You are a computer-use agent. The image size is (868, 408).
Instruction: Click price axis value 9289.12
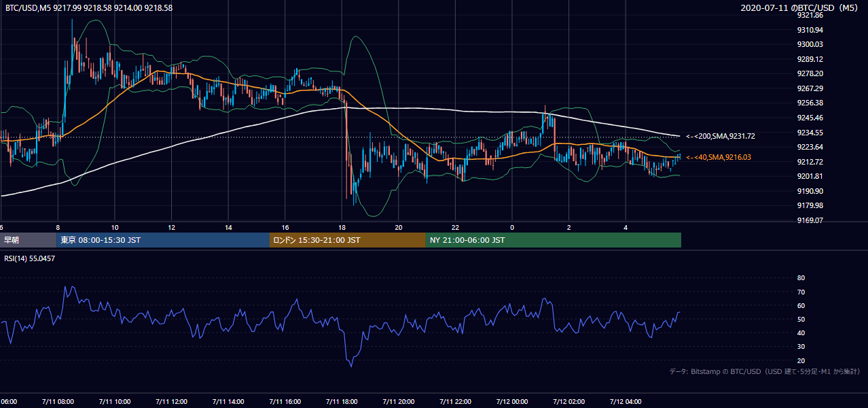pyautogui.click(x=810, y=59)
